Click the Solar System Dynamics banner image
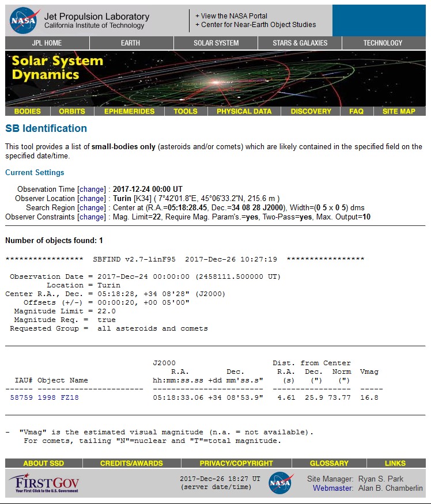Image resolution: width=431 pixels, height=504 pixels. [215, 78]
